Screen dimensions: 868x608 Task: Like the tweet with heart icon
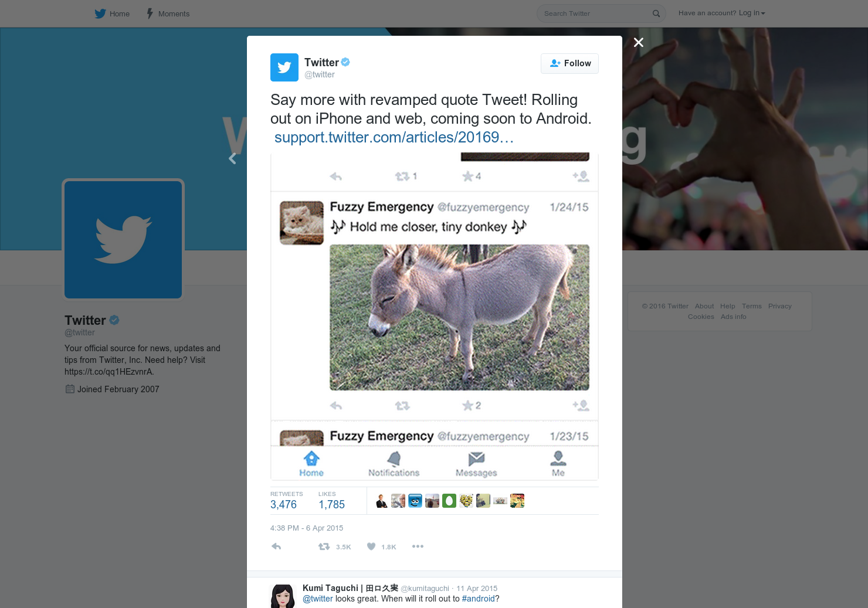[x=371, y=546]
